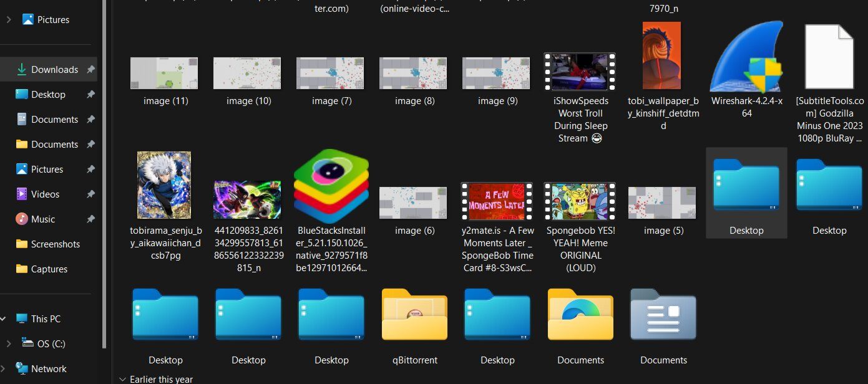Select Network in the navigation pane
Image resolution: width=868 pixels, height=384 pixels.
point(50,369)
